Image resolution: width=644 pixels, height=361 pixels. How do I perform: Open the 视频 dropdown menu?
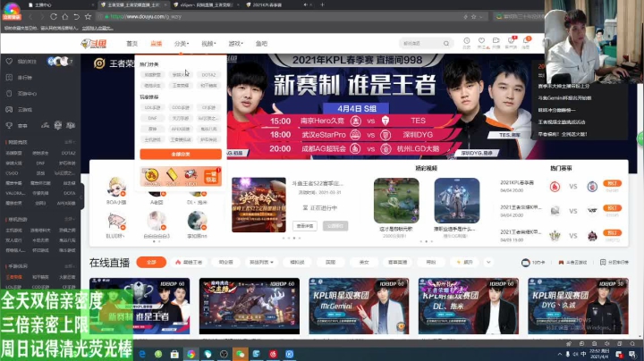click(208, 44)
